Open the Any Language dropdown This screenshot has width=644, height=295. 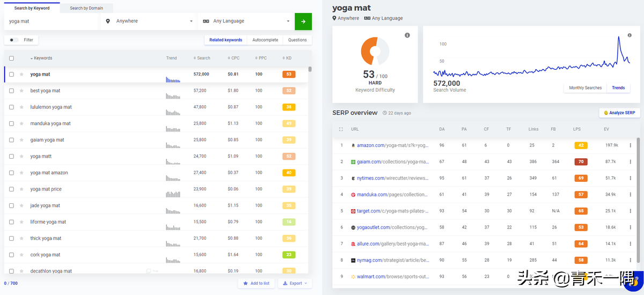point(246,21)
